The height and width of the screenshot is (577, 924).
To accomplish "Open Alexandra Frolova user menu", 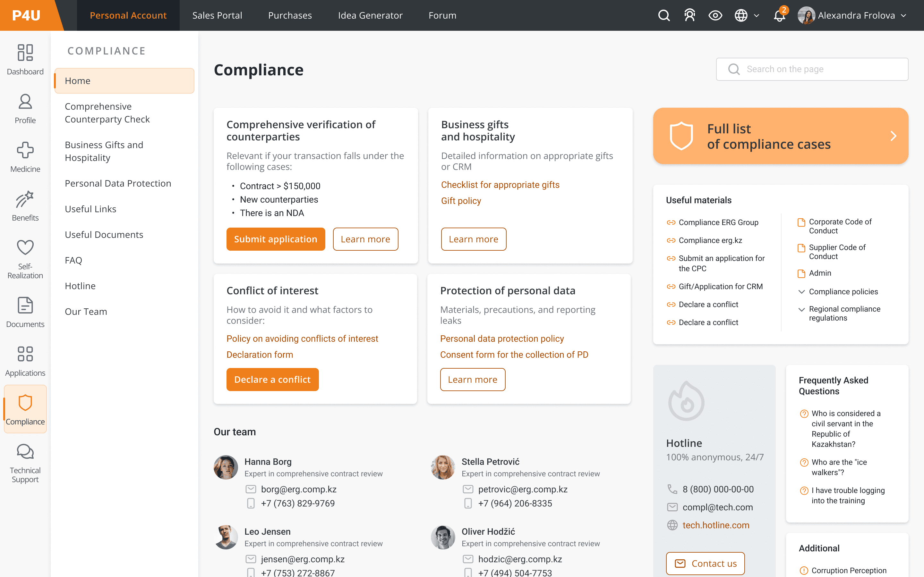I will point(852,15).
